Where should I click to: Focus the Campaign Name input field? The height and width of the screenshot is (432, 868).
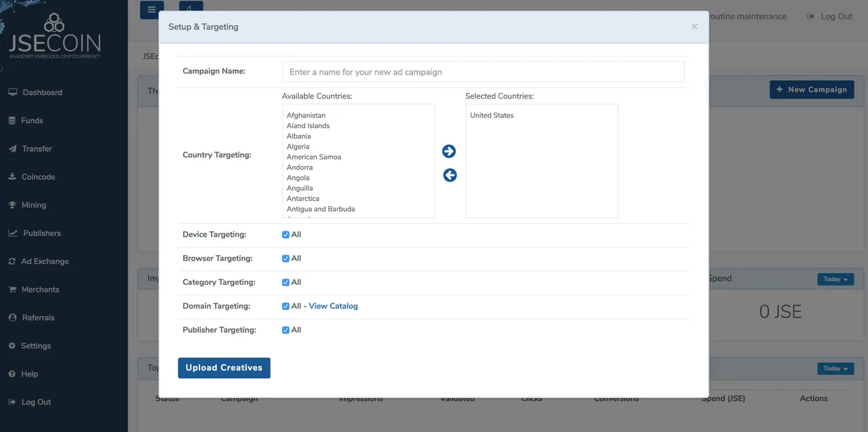click(483, 72)
